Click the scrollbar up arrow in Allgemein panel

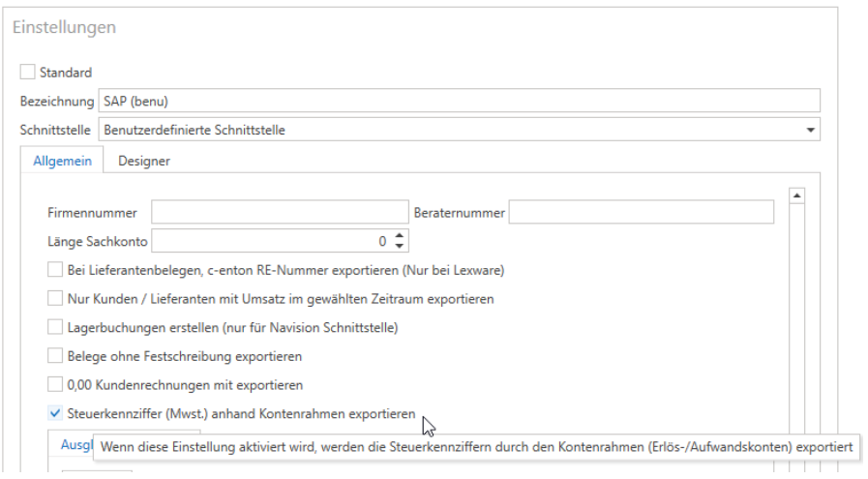798,195
